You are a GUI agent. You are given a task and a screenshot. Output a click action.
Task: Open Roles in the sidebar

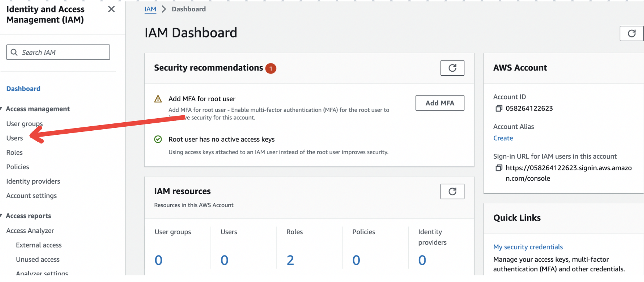click(x=14, y=152)
